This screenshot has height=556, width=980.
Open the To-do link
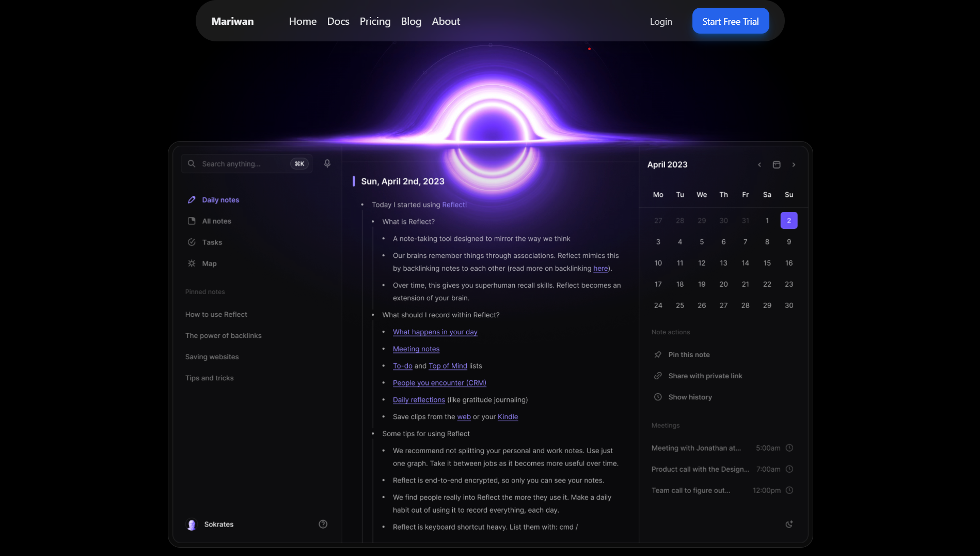[x=402, y=366]
